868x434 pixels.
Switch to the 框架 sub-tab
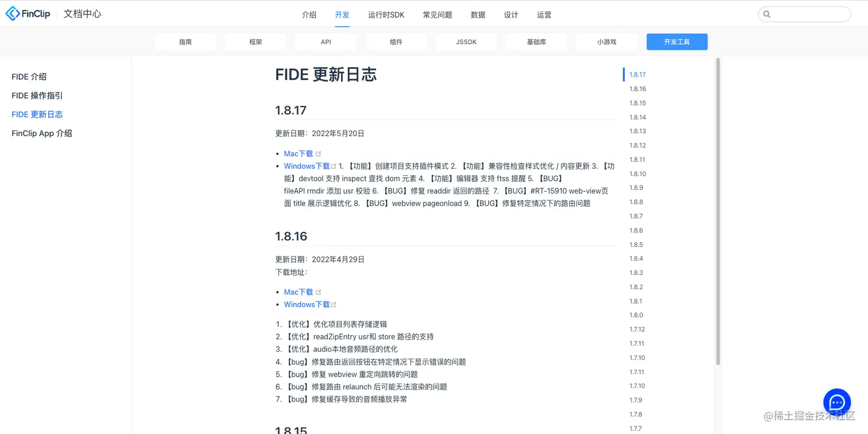tap(255, 42)
